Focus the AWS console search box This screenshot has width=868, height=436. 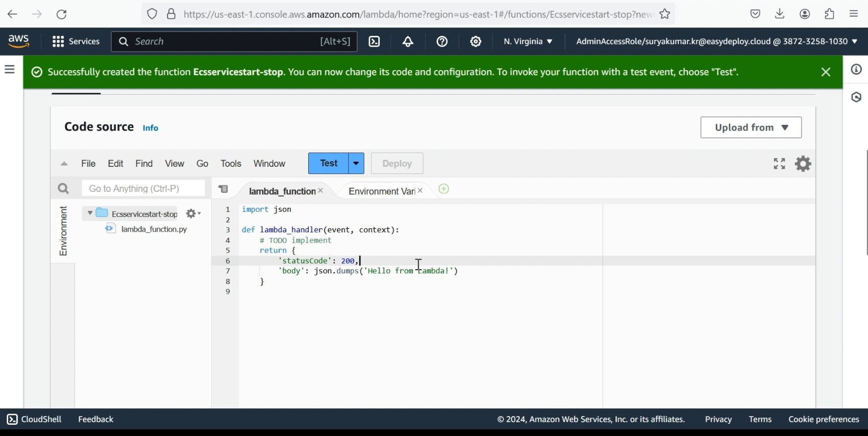tap(234, 42)
